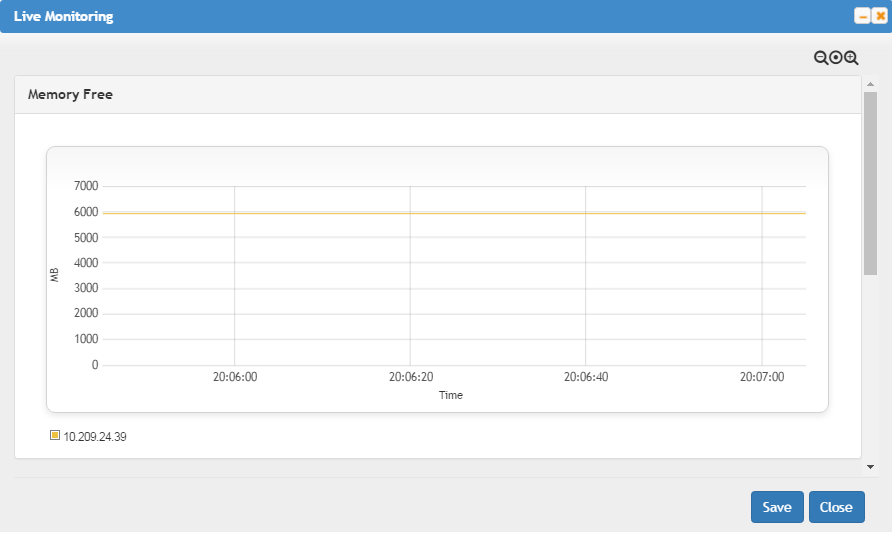Select the 20:06:40 time axis label
This screenshot has width=892, height=533.
click(x=586, y=378)
